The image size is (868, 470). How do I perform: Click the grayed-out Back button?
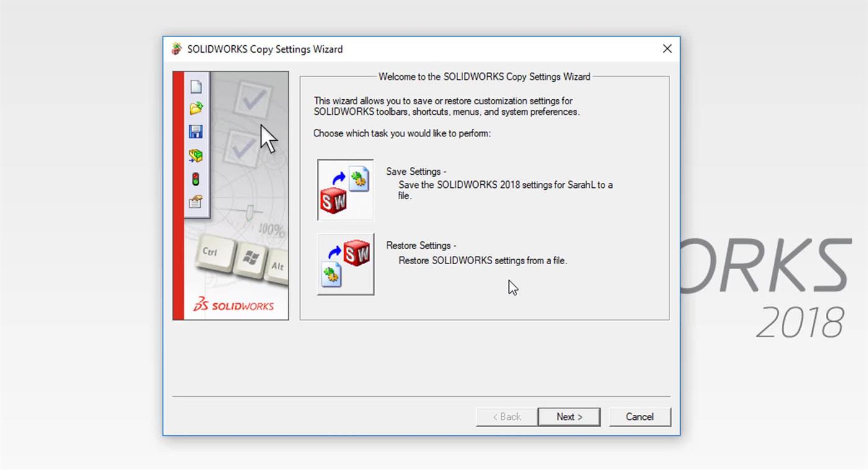[506, 417]
